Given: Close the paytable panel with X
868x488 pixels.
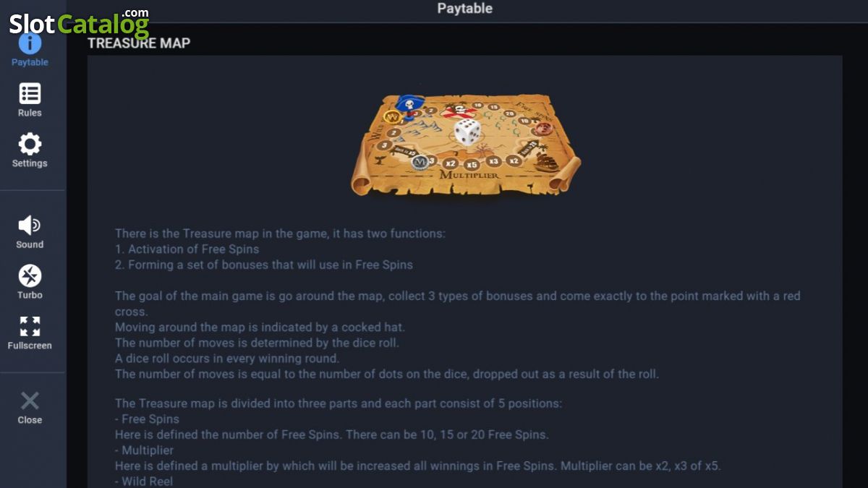Looking at the screenshot, I should coord(30,401).
